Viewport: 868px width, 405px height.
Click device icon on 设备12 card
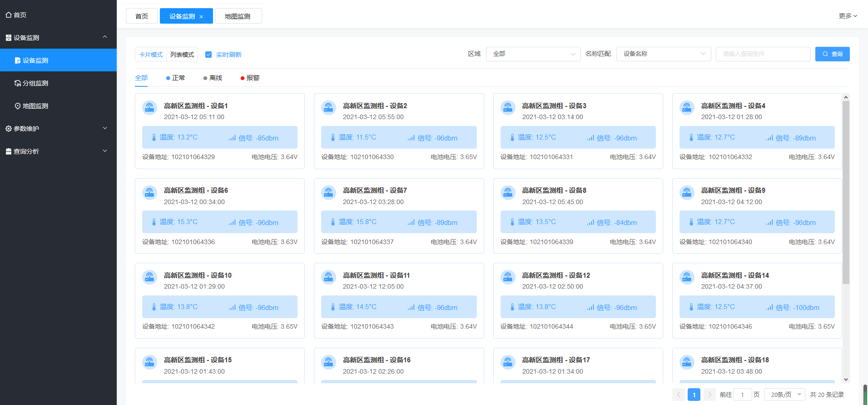(x=507, y=277)
